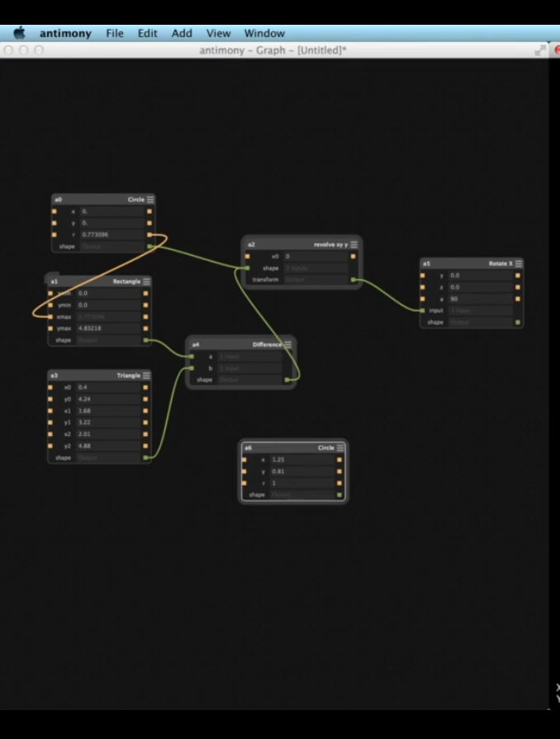Viewport: 560px width, 739px height.
Task: Click the Rotate X title on node a5
Action: pos(501,263)
